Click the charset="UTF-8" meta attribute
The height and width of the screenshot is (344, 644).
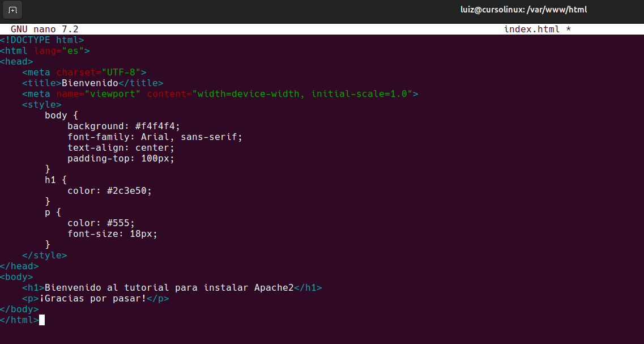98,73
